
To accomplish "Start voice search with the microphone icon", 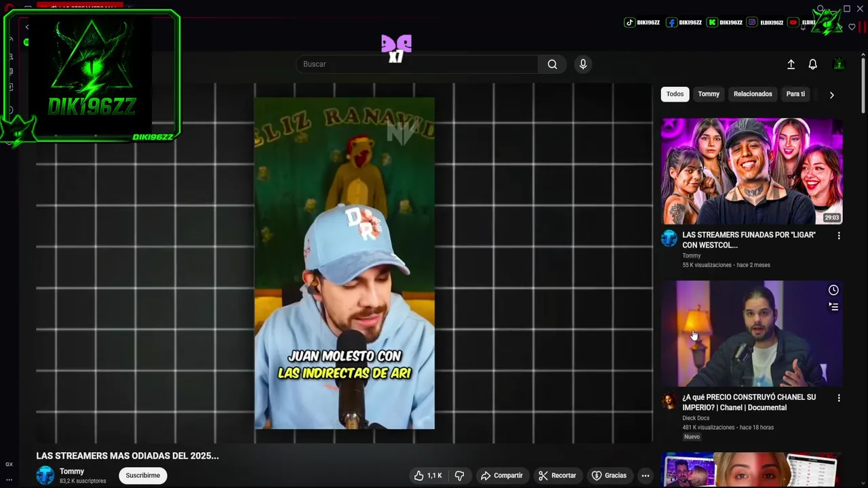I will (x=583, y=64).
